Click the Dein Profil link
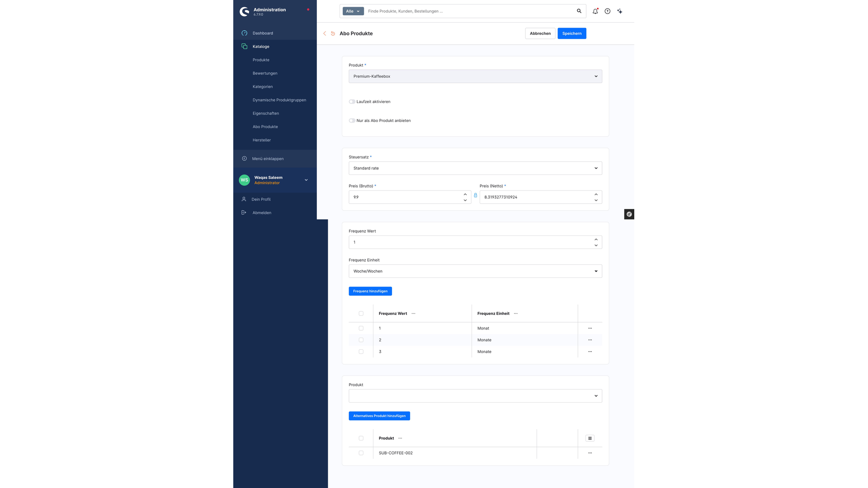Screen dimensions: 868x488 pyautogui.click(x=261, y=199)
